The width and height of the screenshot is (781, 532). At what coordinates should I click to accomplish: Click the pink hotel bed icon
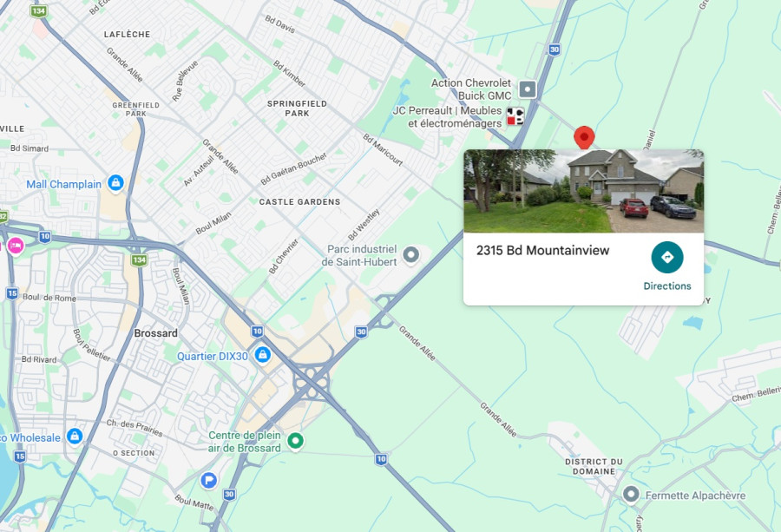pyautogui.click(x=16, y=246)
